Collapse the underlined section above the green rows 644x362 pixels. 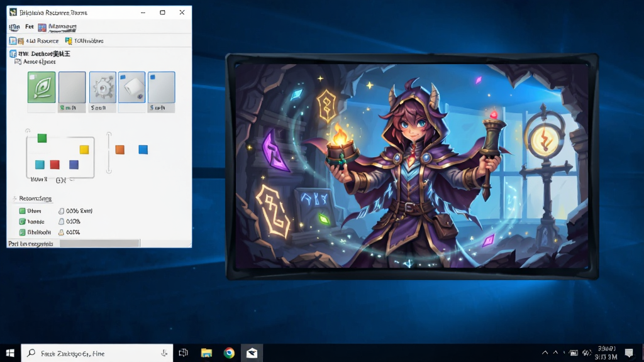[x=15, y=199]
